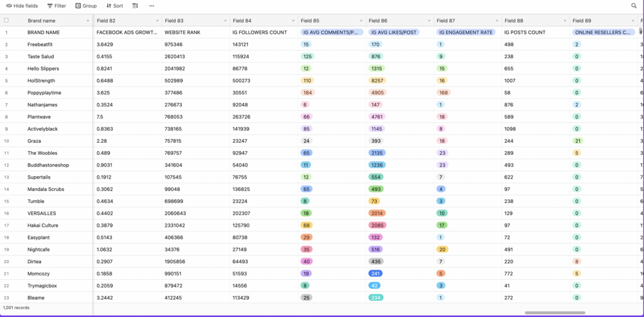Click row number 12

(6, 165)
